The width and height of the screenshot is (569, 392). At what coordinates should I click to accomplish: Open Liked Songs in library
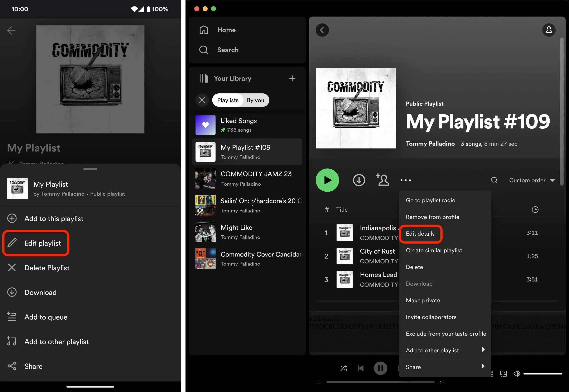pos(247,125)
